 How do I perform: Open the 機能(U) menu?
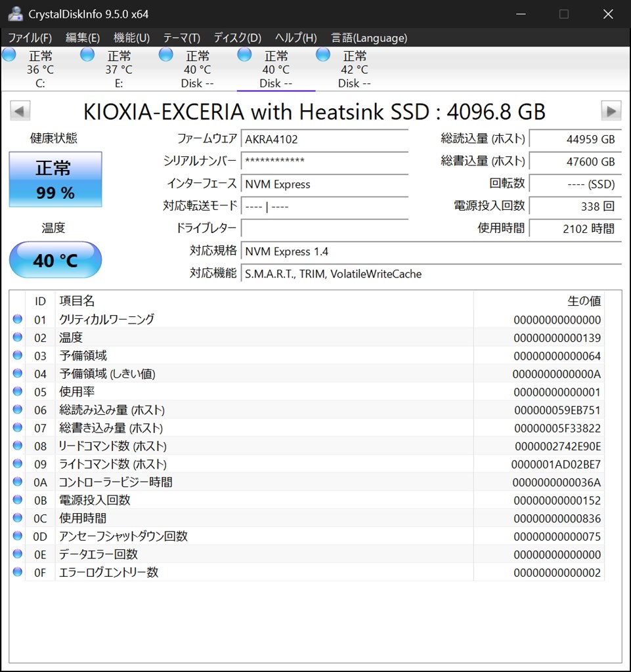(131, 37)
